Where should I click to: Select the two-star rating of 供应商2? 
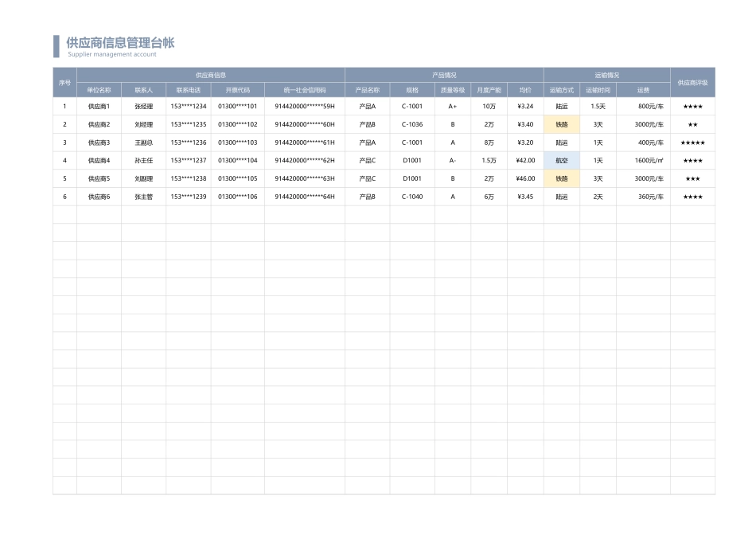[x=692, y=124]
